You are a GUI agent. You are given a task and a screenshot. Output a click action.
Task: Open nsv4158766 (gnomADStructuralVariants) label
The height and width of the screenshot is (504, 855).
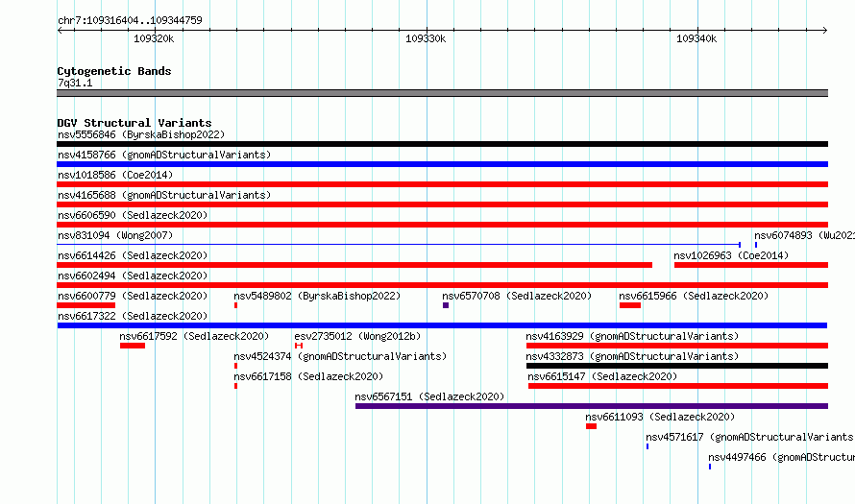click(164, 155)
